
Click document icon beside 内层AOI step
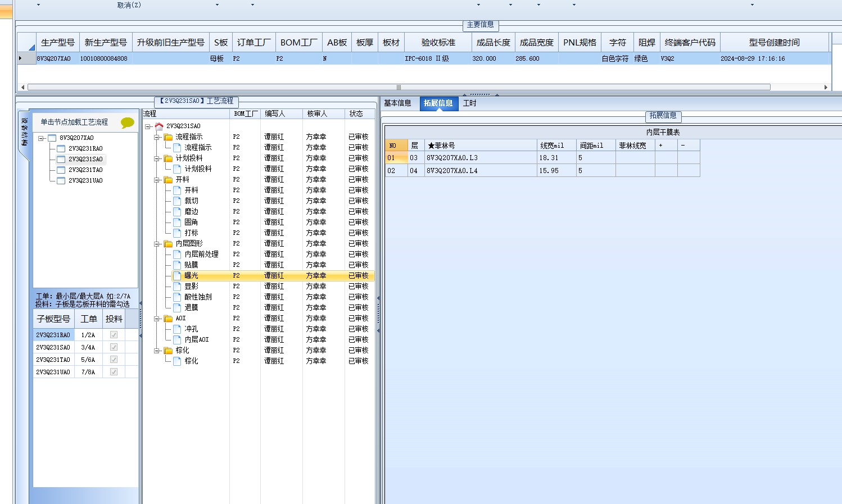click(x=177, y=340)
